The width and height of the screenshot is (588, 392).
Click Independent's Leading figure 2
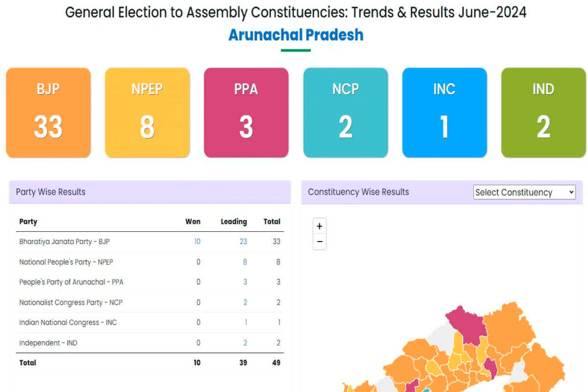click(x=245, y=342)
